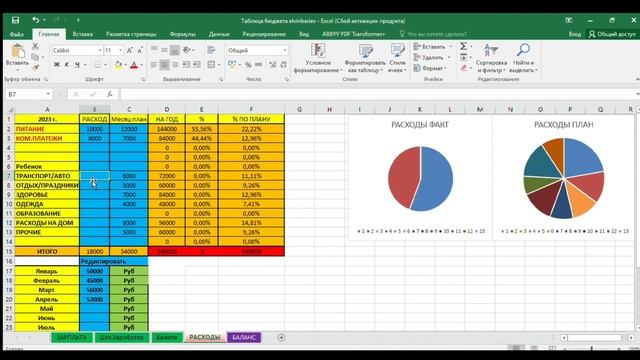This screenshot has width=640, height=360.
Task: Toggle align text left
Action: 154,64
